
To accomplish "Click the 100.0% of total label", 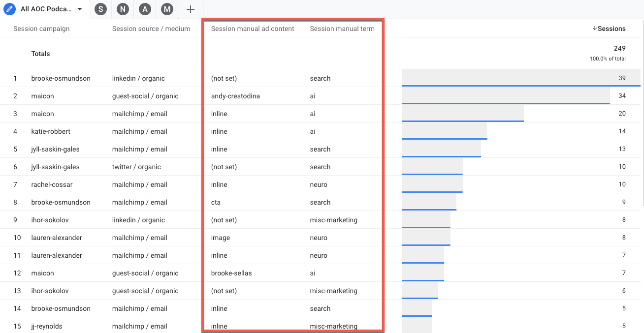I will [x=608, y=59].
